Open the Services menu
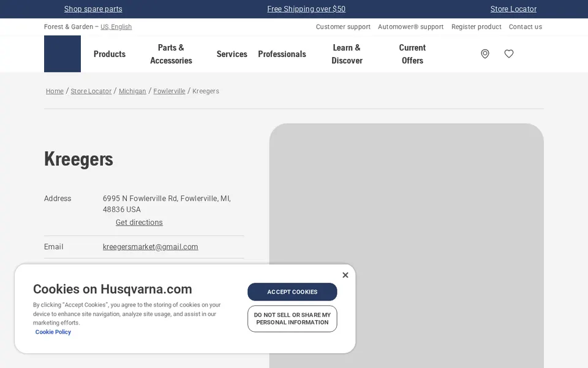 232,54
